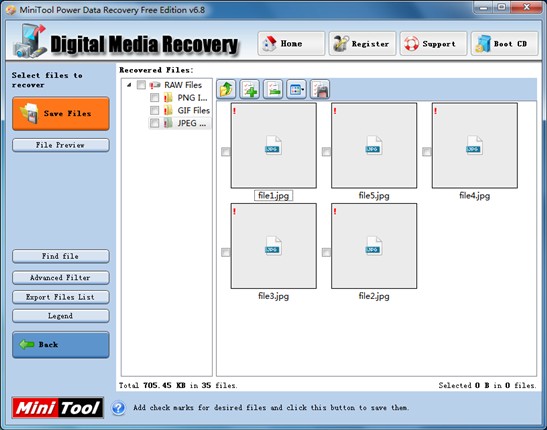Check the JPEG folder checkbox

pyautogui.click(x=154, y=123)
